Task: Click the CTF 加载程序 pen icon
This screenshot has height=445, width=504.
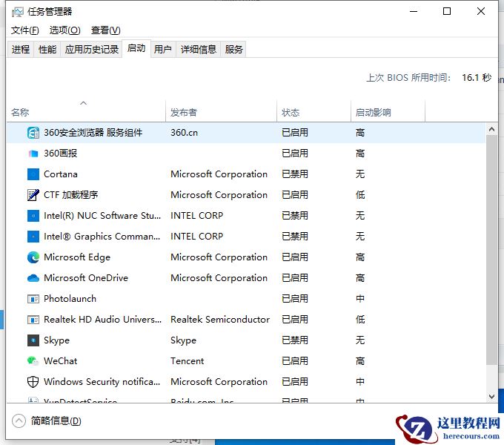Action: coord(33,195)
